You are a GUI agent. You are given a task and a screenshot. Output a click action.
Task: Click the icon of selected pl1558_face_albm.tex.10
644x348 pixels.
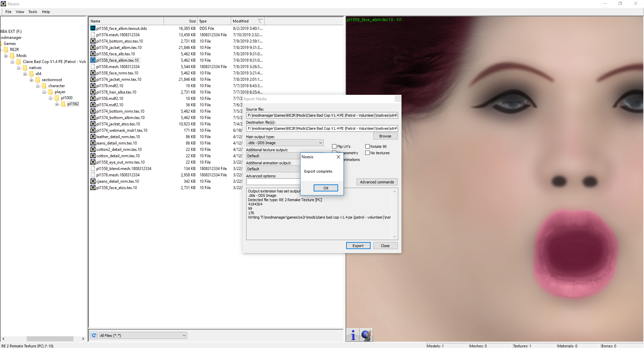pyautogui.click(x=93, y=60)
